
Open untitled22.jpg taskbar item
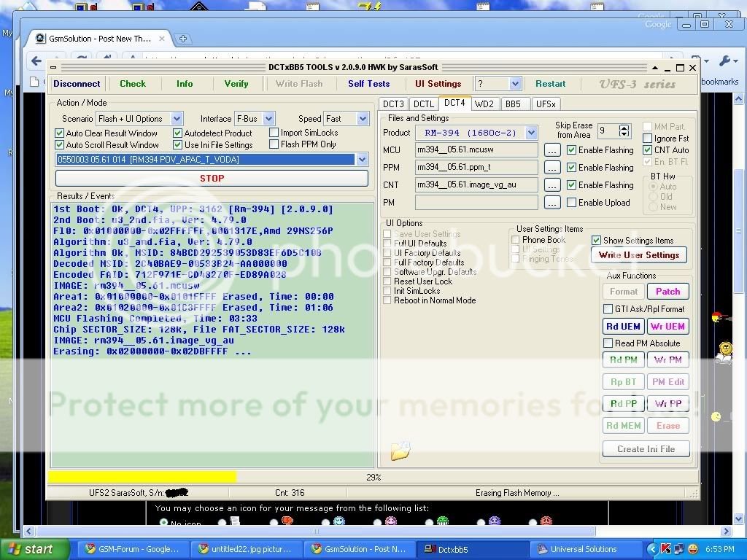245,549
